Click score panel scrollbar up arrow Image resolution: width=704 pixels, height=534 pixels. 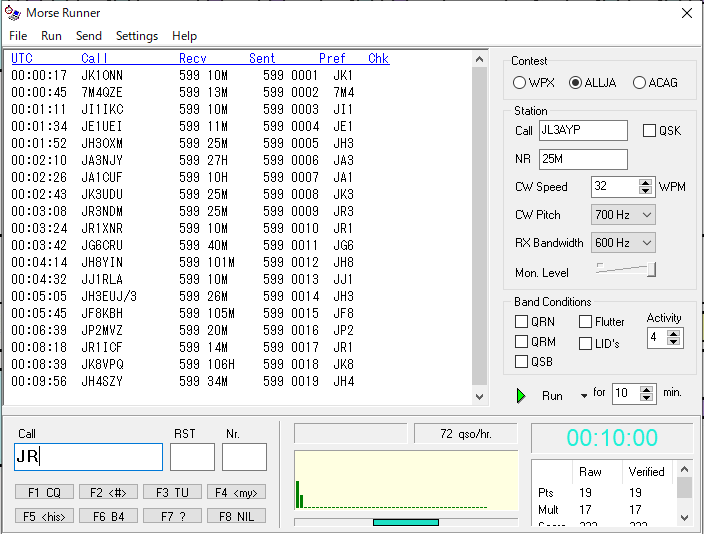[684, 469]
